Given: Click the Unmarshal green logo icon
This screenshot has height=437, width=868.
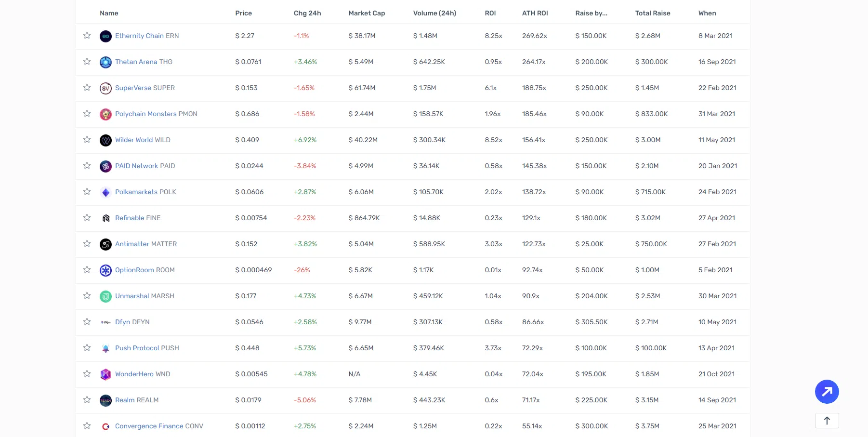Looking at the screenshot, I should [105, 296].
